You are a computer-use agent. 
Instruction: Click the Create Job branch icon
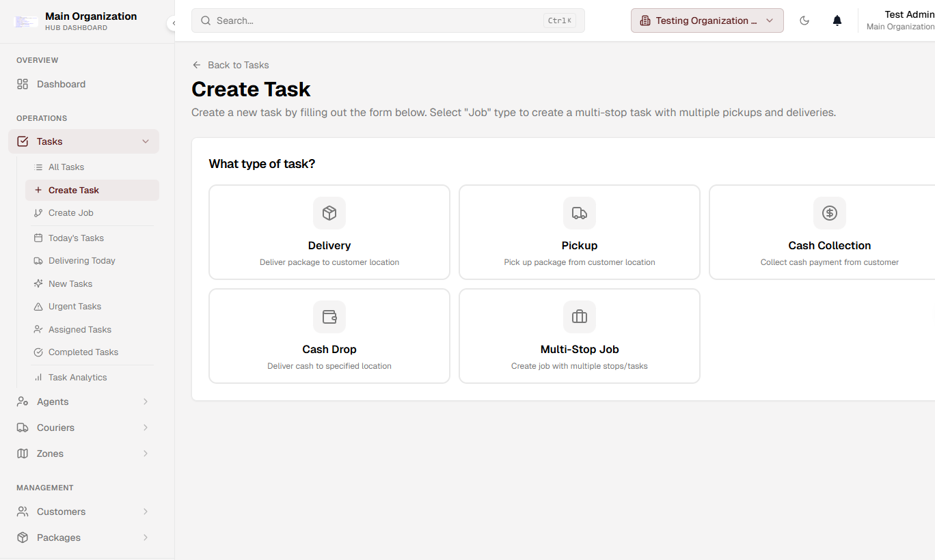[38, 213]
